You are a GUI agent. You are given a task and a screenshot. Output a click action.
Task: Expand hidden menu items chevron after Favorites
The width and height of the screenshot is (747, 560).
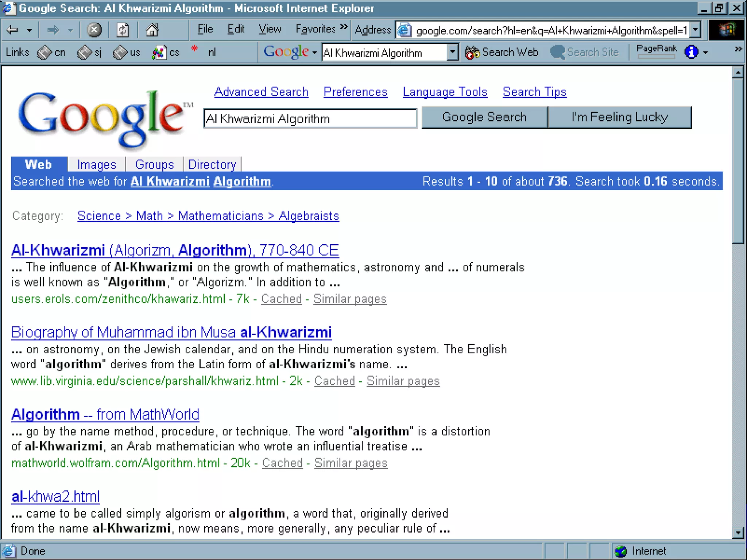(344, 27)
